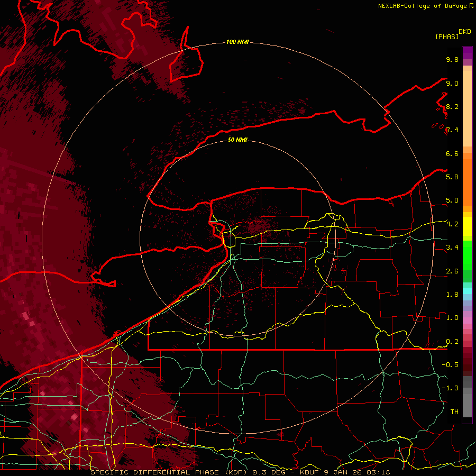Click the 3.4 color scale value

452,248
